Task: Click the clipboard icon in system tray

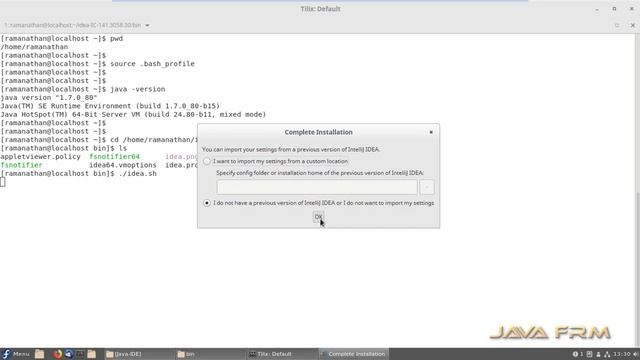Action: [x=589, y=354]
